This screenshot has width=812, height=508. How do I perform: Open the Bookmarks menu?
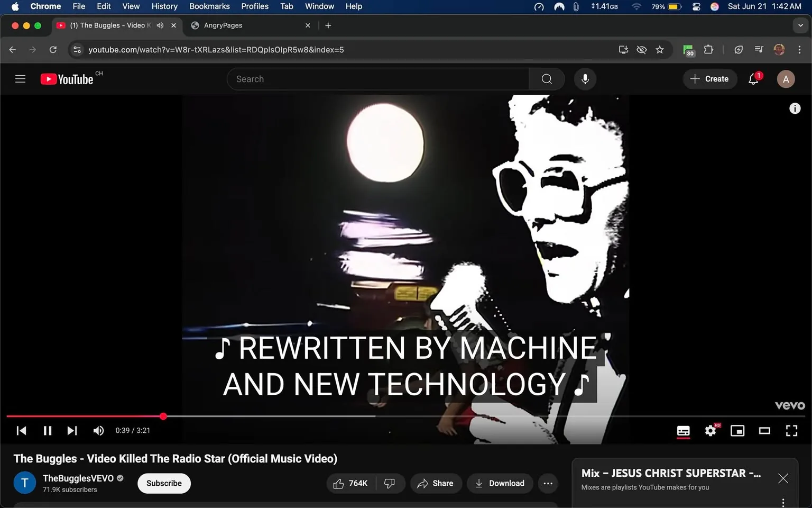(209, 6)
